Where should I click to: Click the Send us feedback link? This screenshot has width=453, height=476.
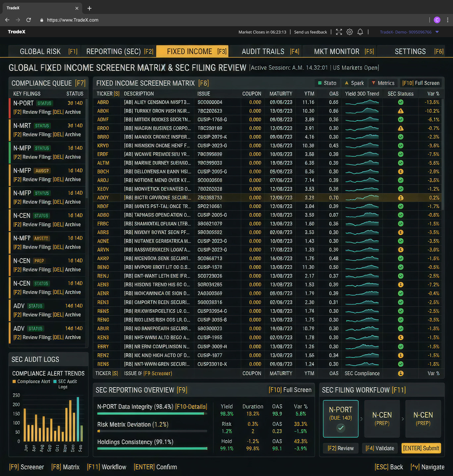[310, 32]
